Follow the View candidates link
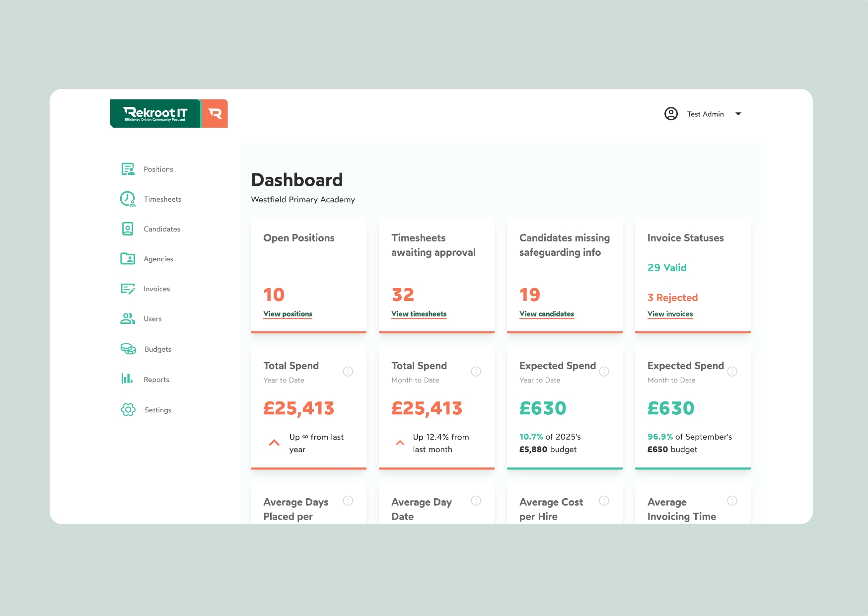The height and width of the screenshot is (616, 868). (x=547, y=314)
